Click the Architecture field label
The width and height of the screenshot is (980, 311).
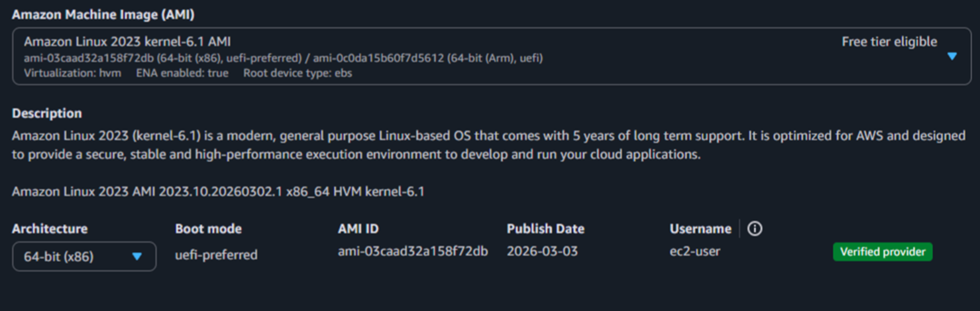tap(49, 229)
